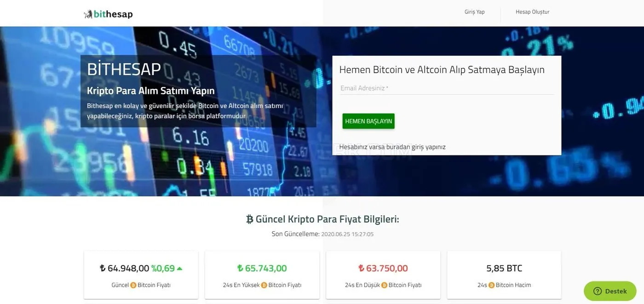This screenshot has width=644, height=304.
Task: Select the 5,85 BTC volume value
Action: 504,268
